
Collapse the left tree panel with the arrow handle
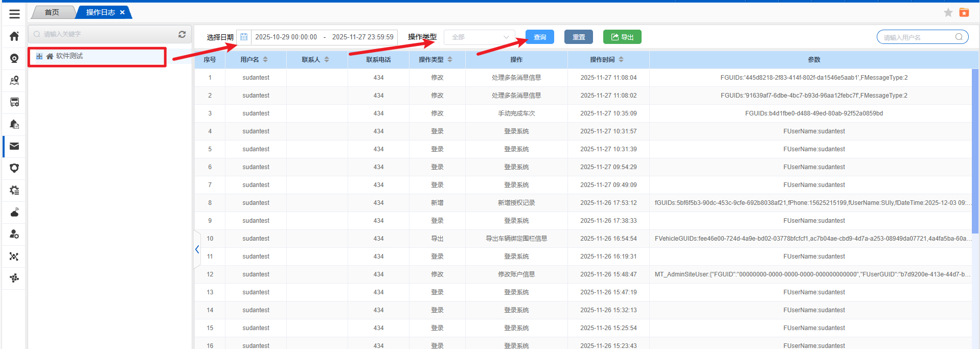tap(197, 249)
